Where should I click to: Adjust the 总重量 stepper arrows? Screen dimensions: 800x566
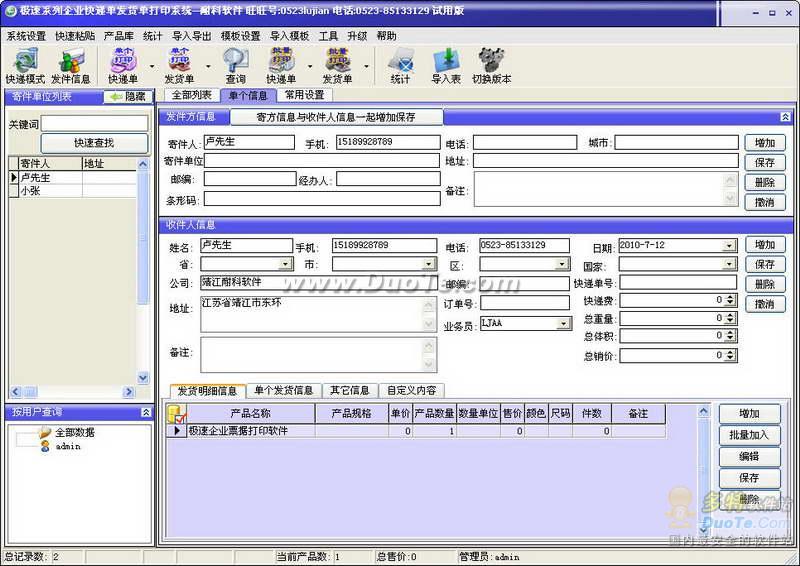(x=731, y=318)
